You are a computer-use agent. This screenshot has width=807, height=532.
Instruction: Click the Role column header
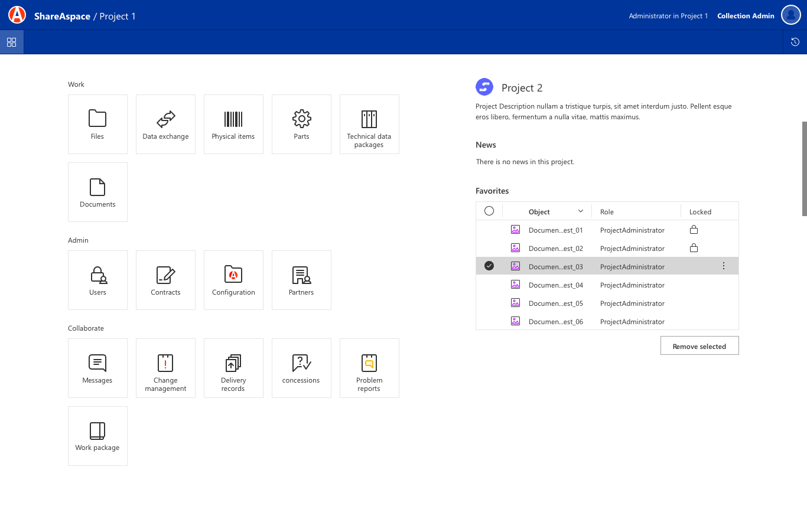coord(607,212)
